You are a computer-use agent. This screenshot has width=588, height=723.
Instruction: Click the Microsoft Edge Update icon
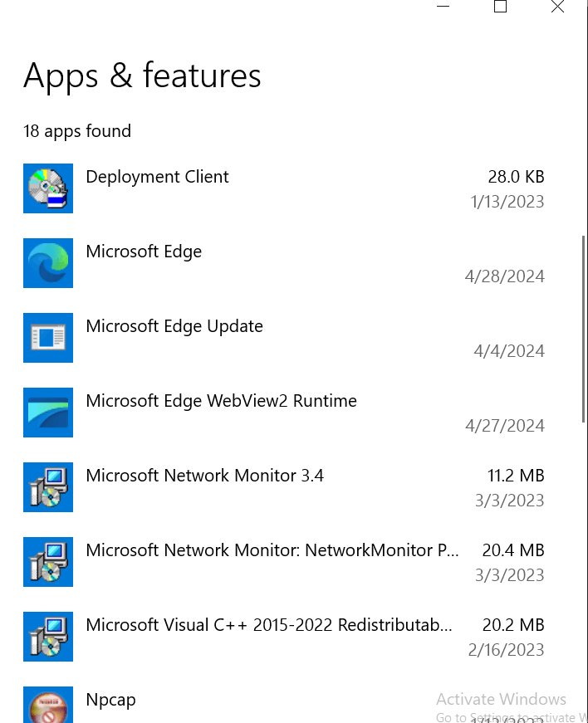[48, 338]
